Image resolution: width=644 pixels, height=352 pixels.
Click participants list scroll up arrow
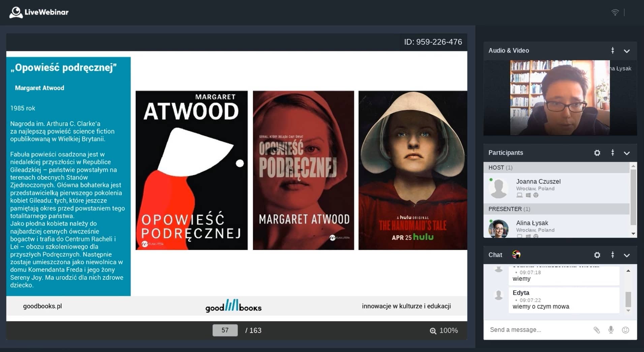coord(633,166)
